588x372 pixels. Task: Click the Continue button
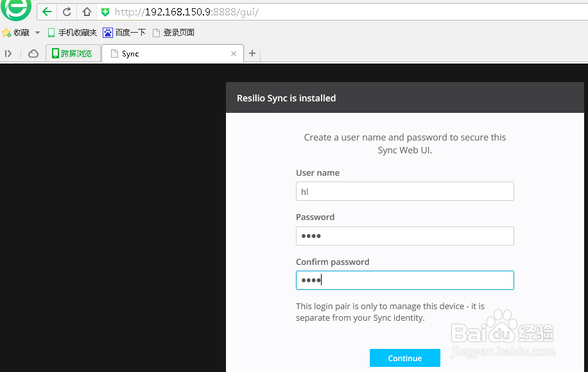(404, 358)
